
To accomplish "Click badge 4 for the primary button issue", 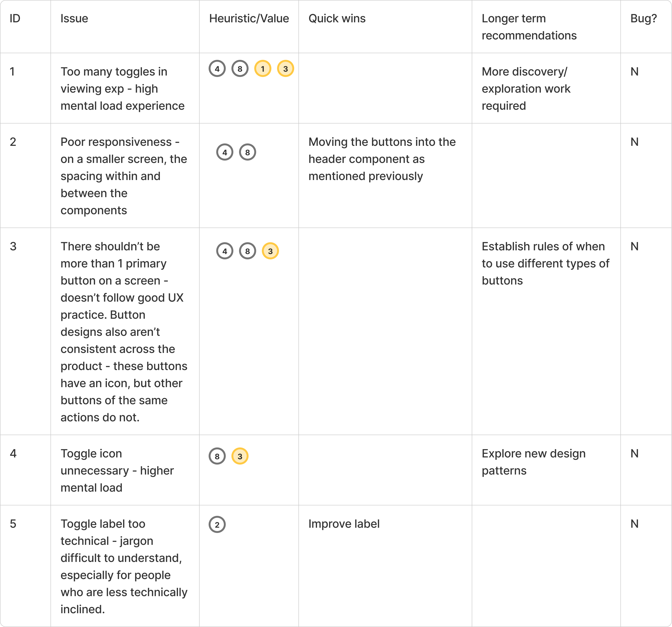I will [225, 251].
